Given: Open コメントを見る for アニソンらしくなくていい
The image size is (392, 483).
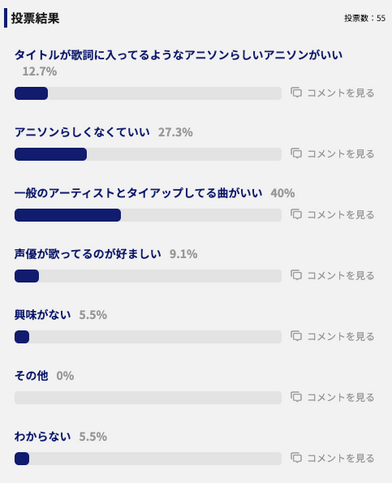Looking at the screenshot, I should (x=340, y=154).
